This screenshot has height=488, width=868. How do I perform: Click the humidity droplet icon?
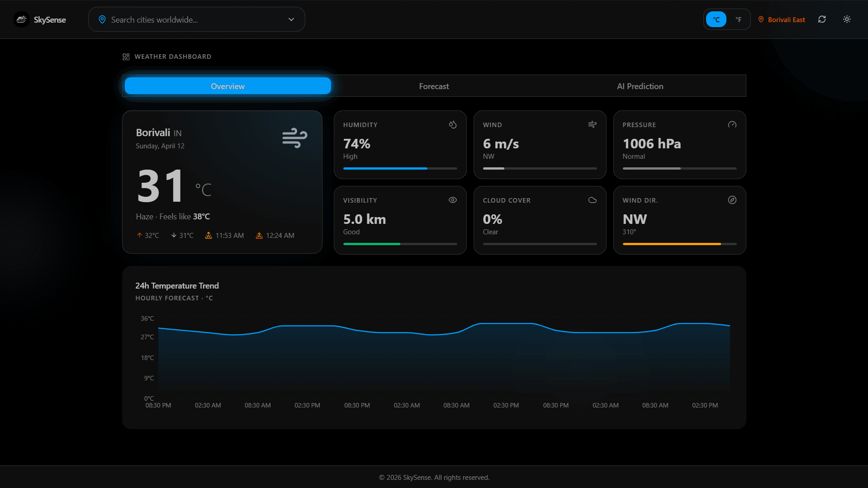[x=452, y=124]
